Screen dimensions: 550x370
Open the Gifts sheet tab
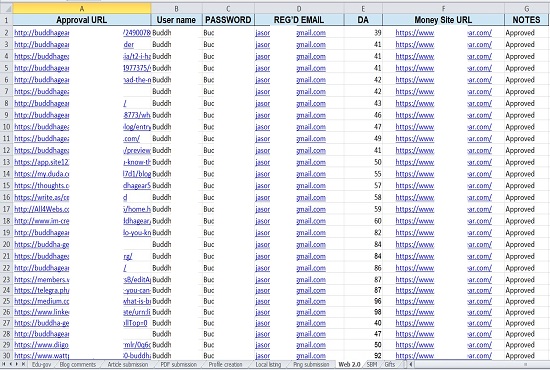(390, 364)
